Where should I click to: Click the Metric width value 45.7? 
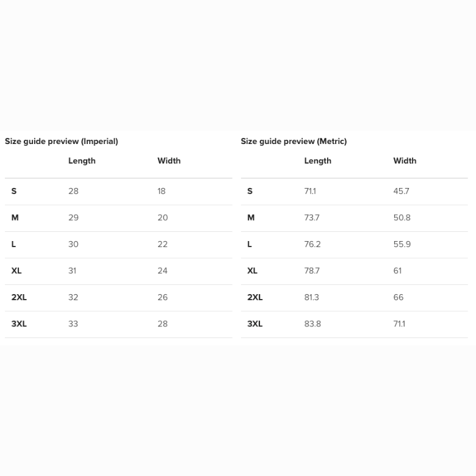pyautogui.click(x=401, y=191)
